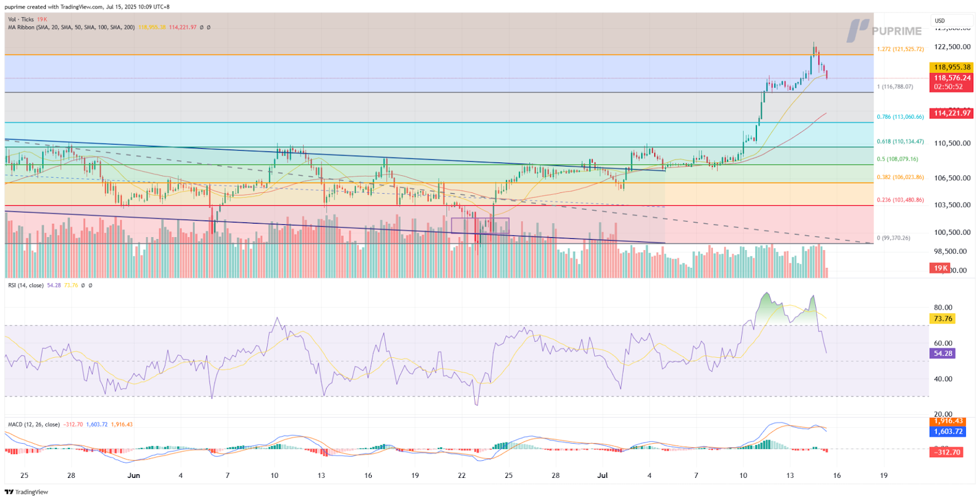Click the small purple rectangle drawn near June 22
This screenshot has height=500, width=980.
pyautogui.click(x=480, y=225)
